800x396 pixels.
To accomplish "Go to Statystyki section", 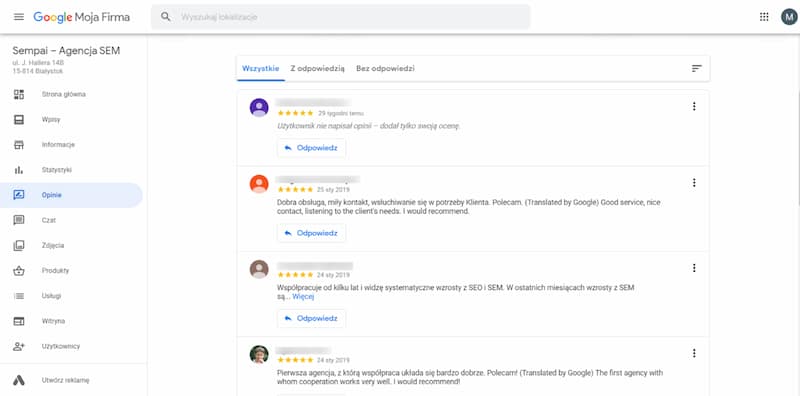I will 71,170.
